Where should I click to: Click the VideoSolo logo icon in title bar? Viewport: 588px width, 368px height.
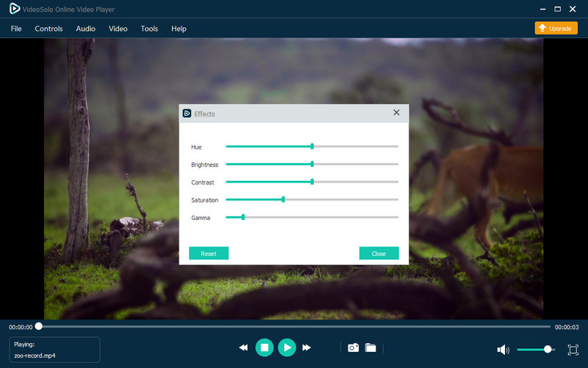[x=14, y=9]
